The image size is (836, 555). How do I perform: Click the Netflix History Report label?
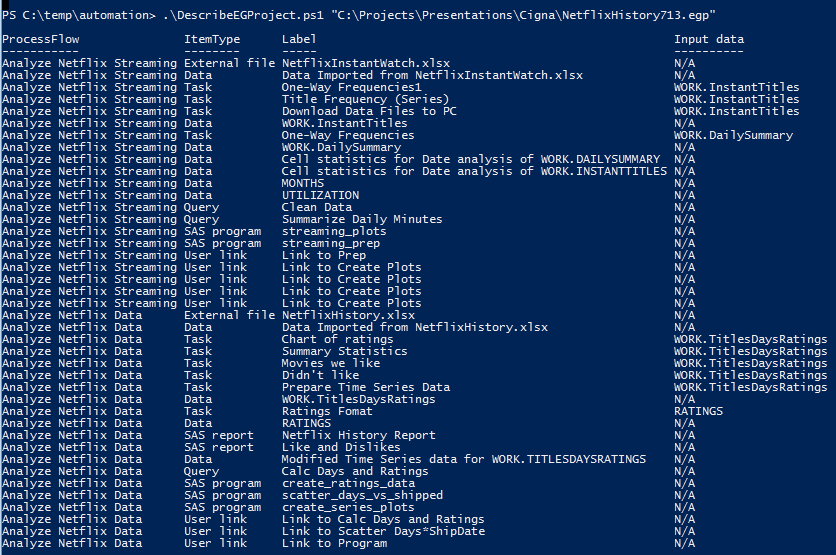pos(358,435)
